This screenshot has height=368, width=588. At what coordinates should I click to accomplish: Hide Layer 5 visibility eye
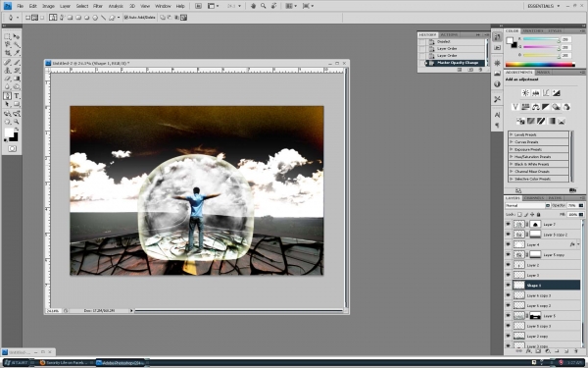click(x=508, y=316)
